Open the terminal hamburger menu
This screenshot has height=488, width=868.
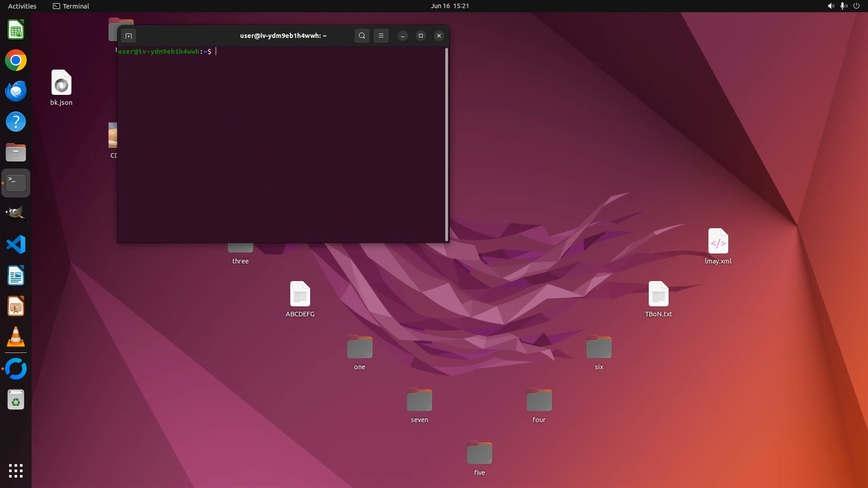pos(381,36)
